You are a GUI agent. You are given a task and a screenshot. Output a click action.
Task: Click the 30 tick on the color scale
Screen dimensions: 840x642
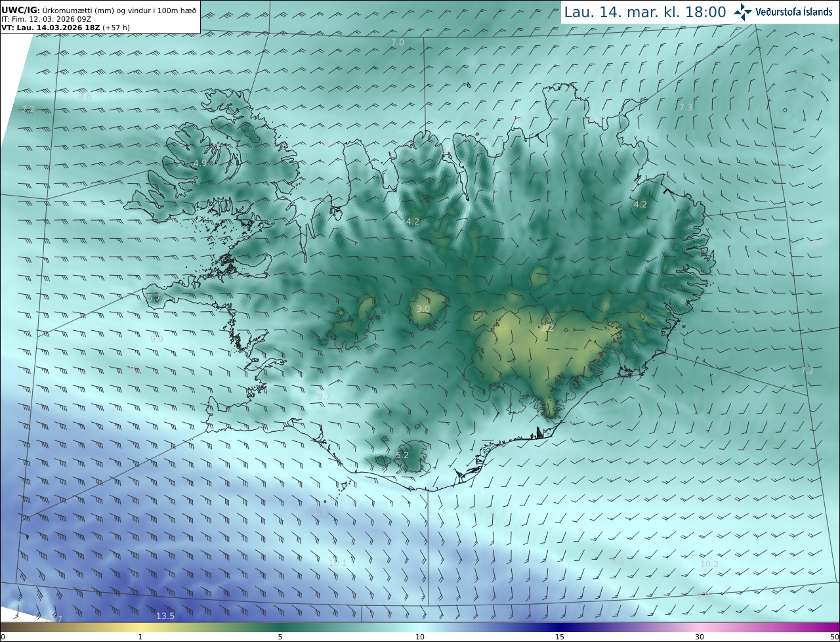(700, 637)
